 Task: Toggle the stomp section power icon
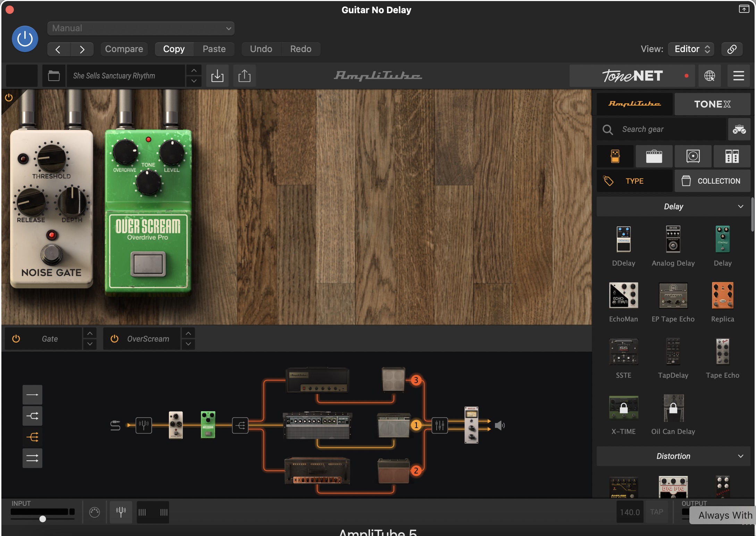(x=9, y=98)
